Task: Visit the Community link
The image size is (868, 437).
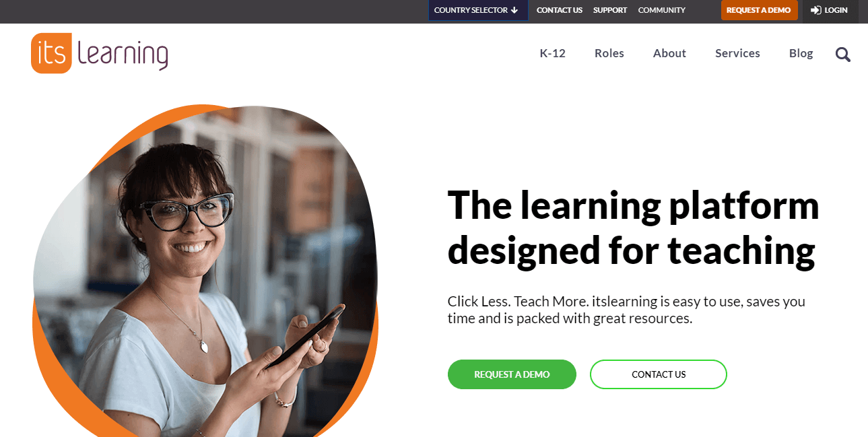Action: click(662, 10)
